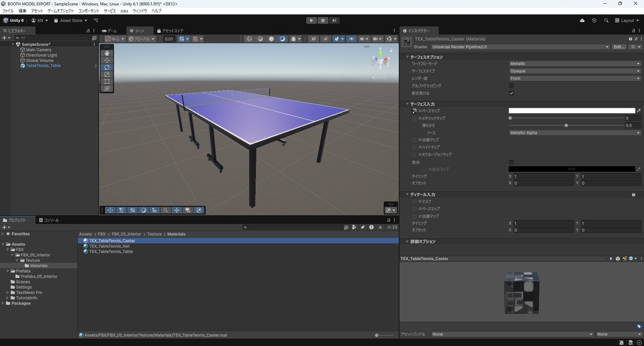Toggle scene visibility eye button
The image size is (644, 346).
coord(351,39)
